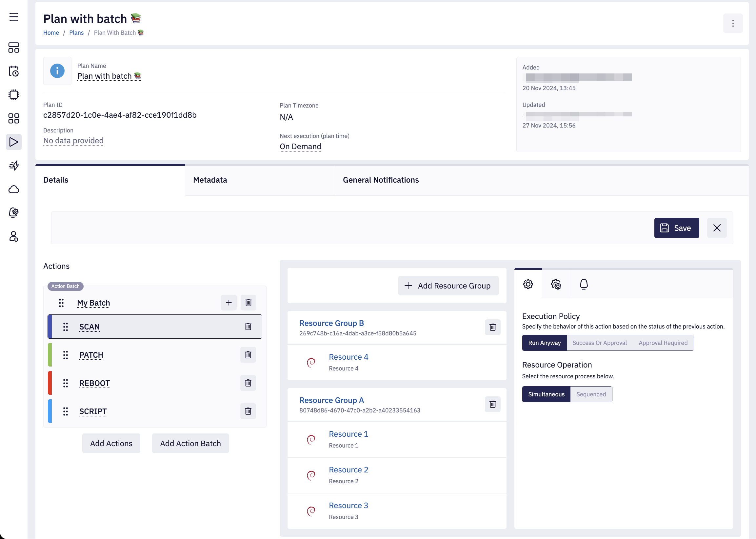Click the chip icon in sidebar

point(14,95)
